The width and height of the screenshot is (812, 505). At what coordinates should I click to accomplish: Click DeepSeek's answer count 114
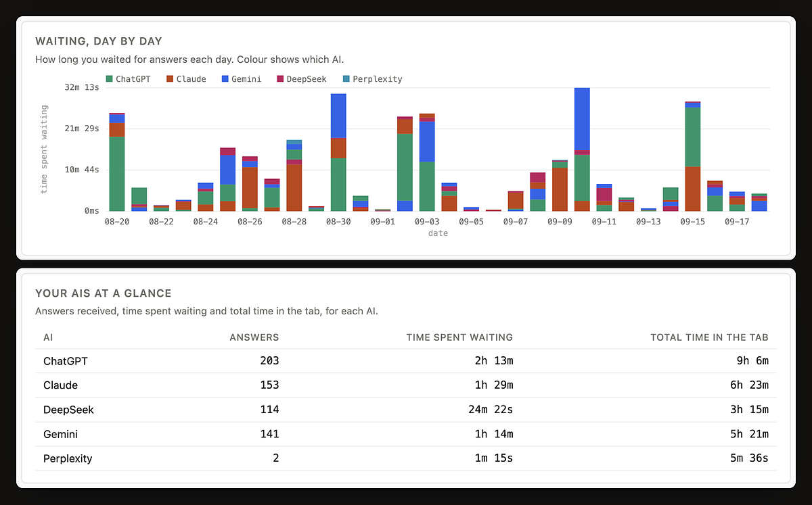[x=269, y=410]
